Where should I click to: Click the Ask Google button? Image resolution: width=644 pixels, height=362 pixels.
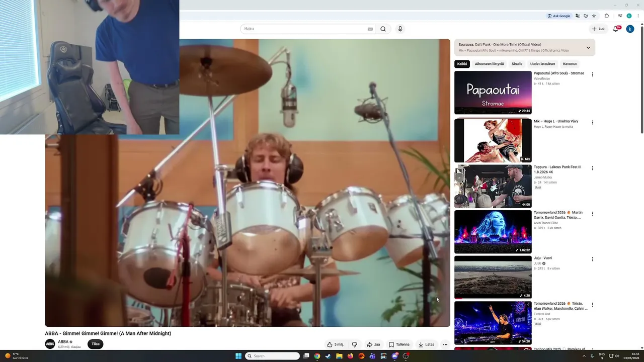pyautogui.click(x=559, y=16)
